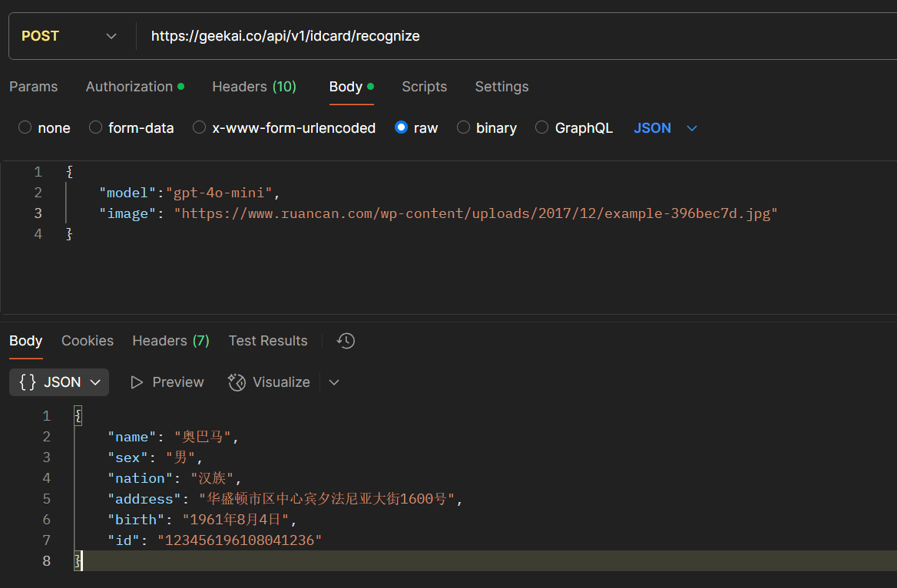Click the "id" key in response
Screen dimensions: 897x588
click(124, 540)
